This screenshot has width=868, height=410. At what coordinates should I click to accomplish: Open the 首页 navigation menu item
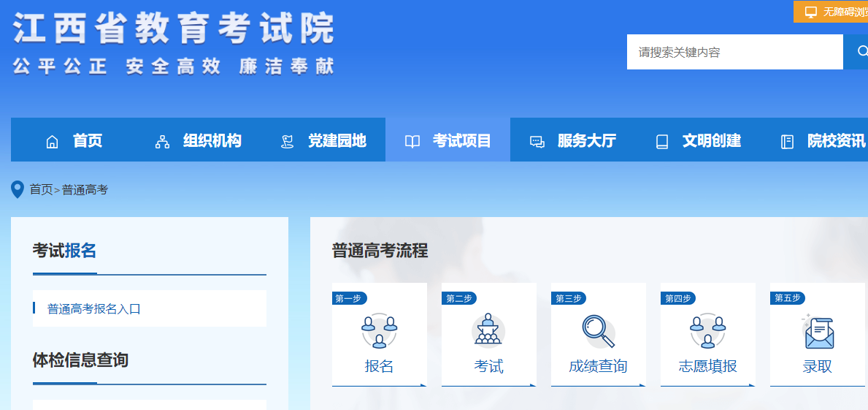tap(88, 141)
